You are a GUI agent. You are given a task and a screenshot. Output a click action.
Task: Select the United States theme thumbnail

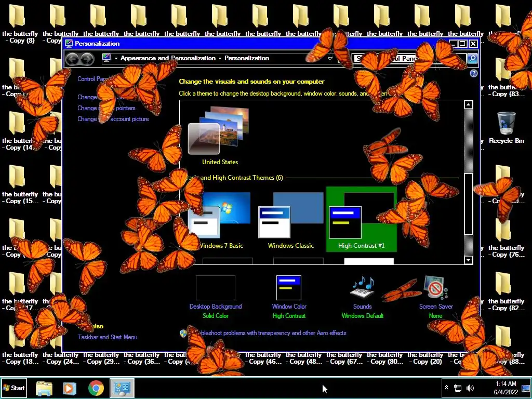[219, 131]
